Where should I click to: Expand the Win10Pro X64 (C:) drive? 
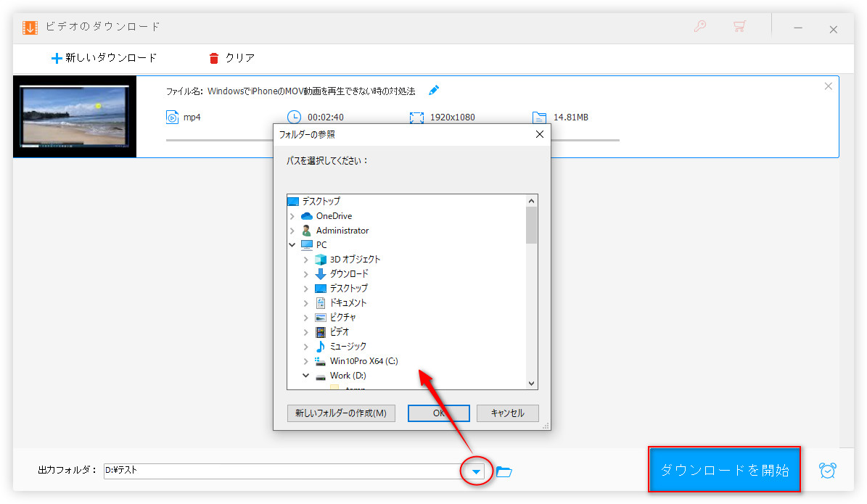point(306,361)
